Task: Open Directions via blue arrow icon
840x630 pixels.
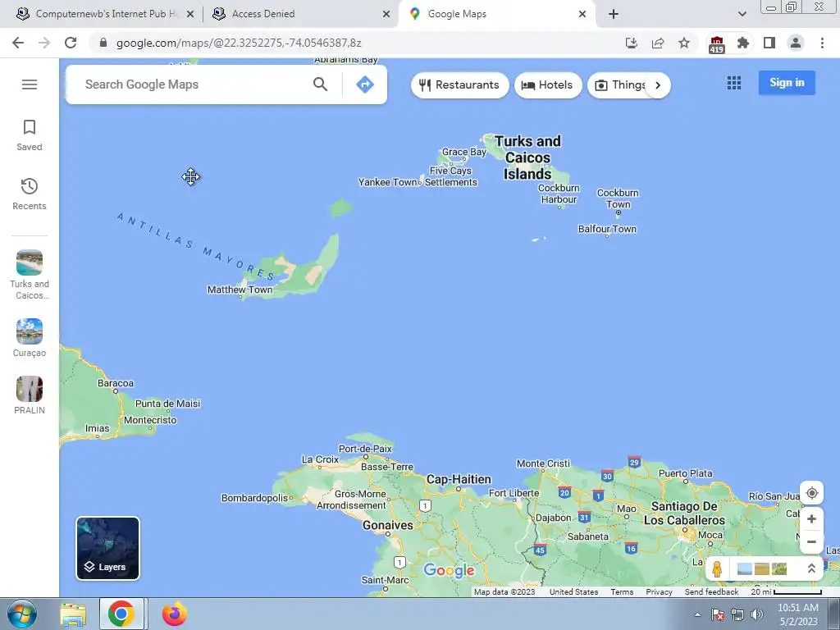Action: pos(365,84)
